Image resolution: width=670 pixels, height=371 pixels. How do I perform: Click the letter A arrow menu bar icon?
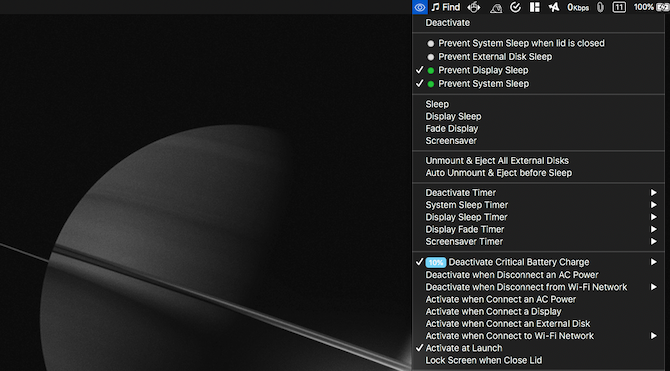[554, 7]
